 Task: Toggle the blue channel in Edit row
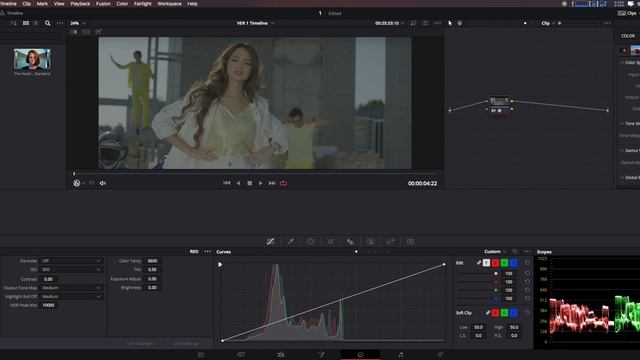tap(513, 263)
